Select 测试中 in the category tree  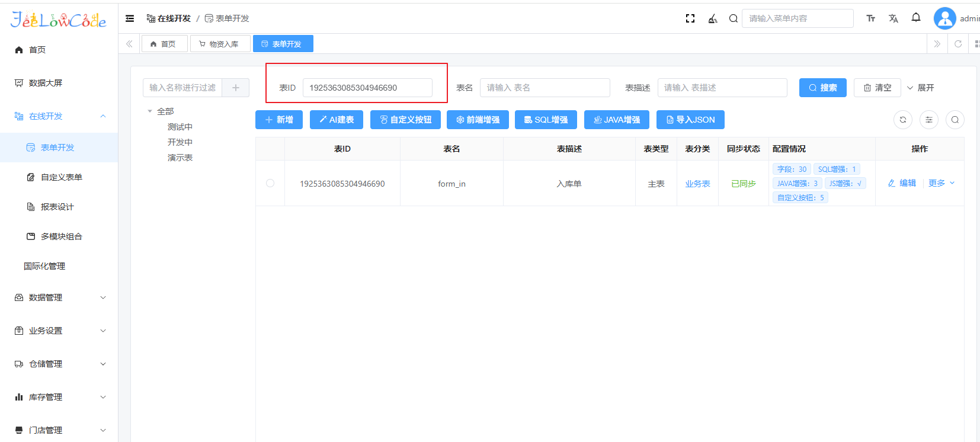click(180, 127)
